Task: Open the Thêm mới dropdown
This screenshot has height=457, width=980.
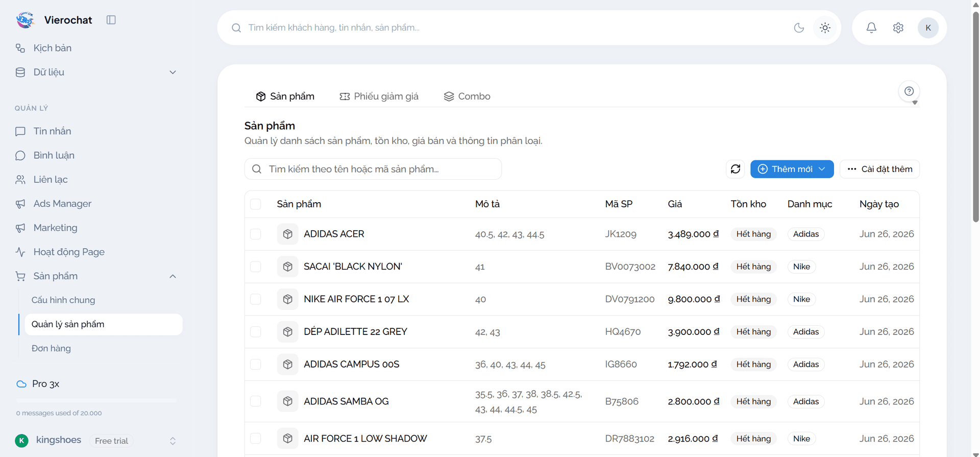Action: (792, 169)
